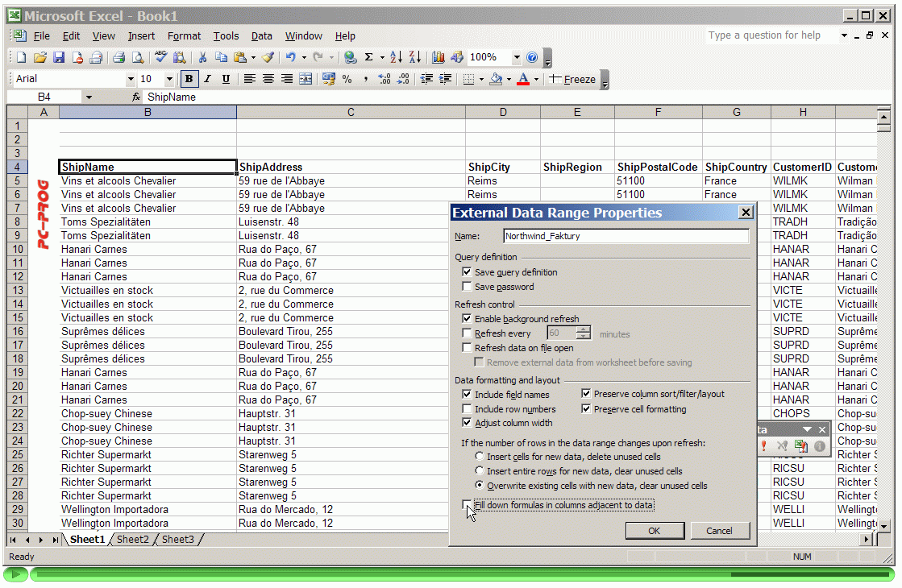Image resolution: width=902 pixels, height=588 pixels.
Task: Check Fill down formulas in adjacent columns
Action: point(467,505)
